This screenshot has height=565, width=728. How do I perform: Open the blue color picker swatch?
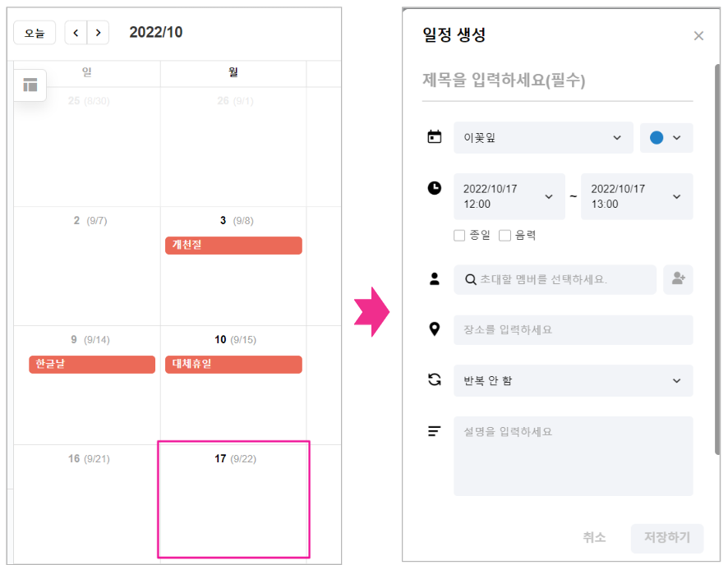point(666,138)
